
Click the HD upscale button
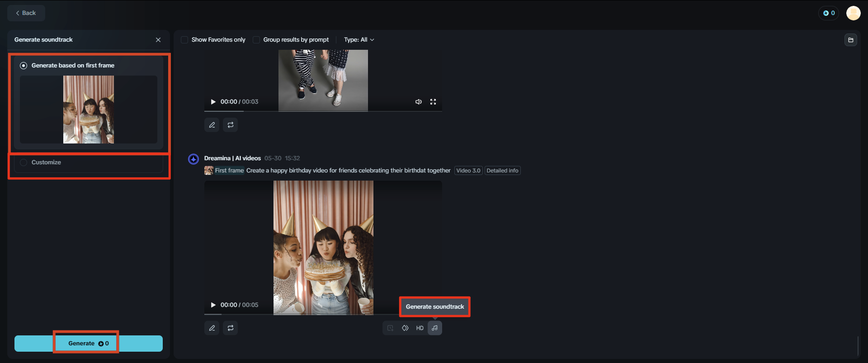420,328
